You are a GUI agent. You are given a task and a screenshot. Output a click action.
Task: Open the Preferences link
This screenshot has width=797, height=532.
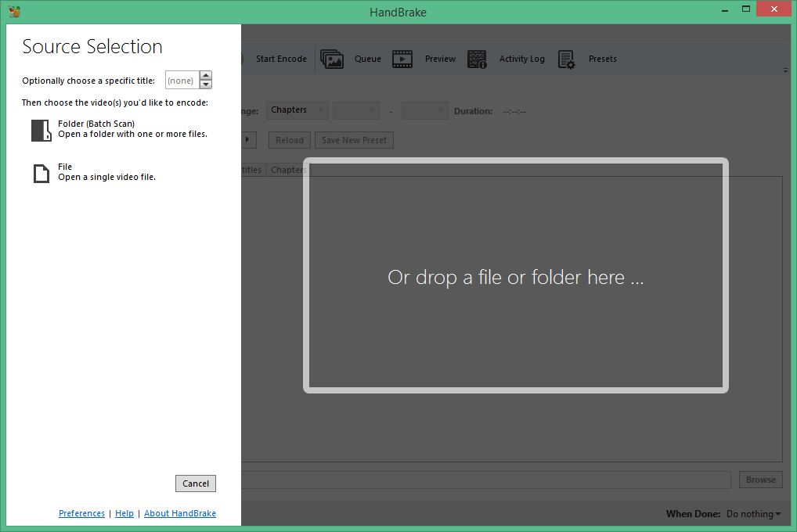(82, 513)
